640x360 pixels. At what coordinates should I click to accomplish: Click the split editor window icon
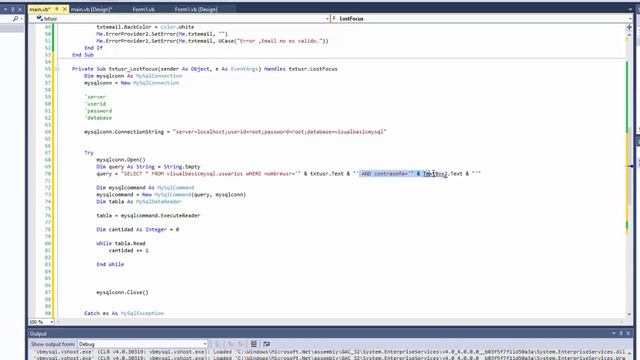(x=629, y=27)
